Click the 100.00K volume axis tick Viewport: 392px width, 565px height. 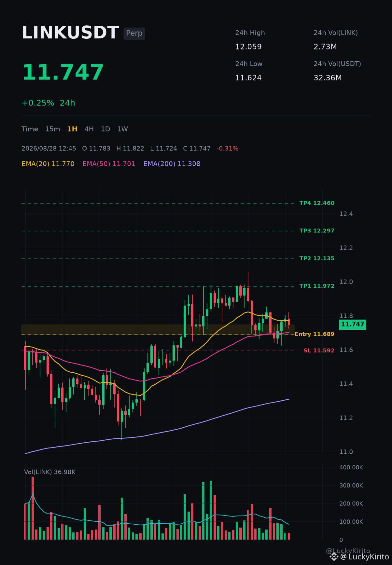(x=351, y=522)
